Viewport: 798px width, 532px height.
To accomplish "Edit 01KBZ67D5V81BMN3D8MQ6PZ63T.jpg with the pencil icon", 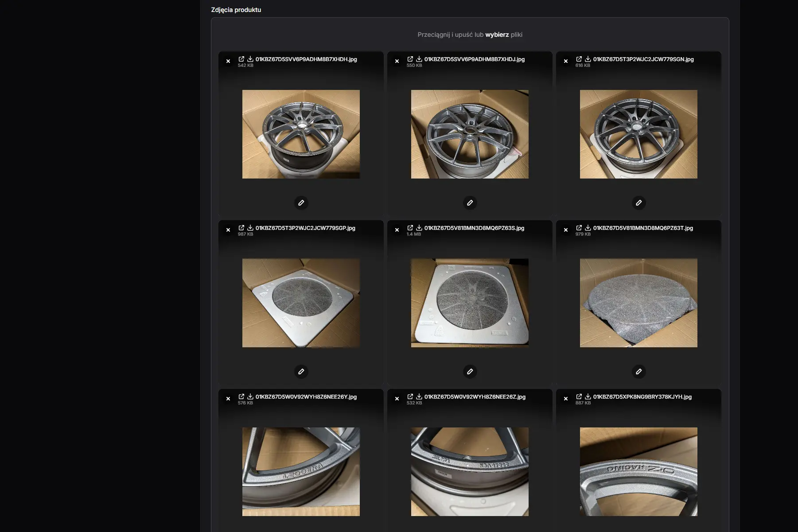I will (639, 372).
